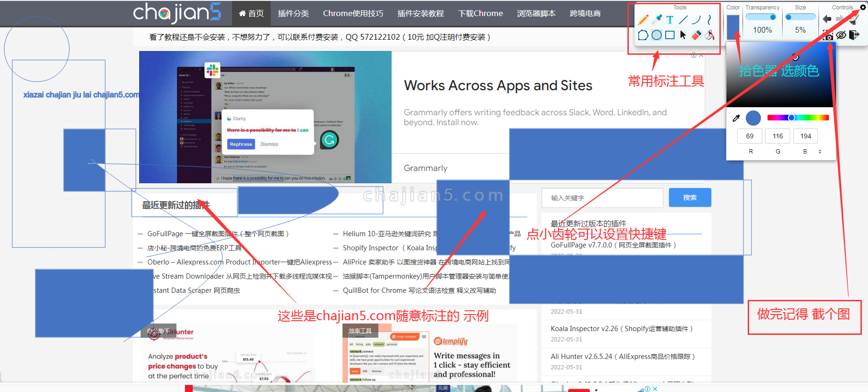
Task: Toggle annotation visibility with crossed-eye icon
Action: (x=841, y=35)
